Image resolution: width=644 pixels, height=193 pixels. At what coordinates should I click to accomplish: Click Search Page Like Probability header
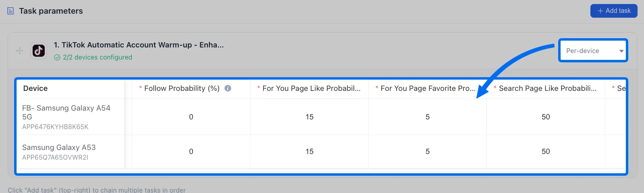click(x=545, y=88)
